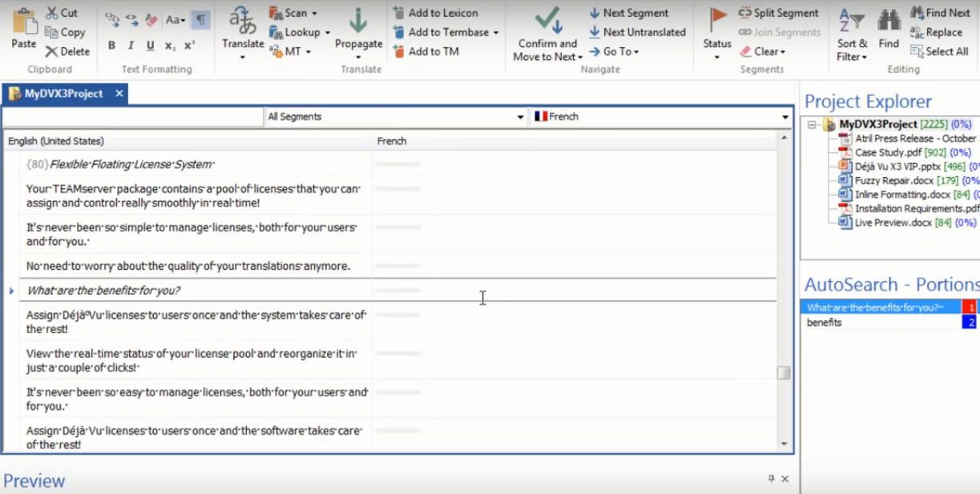The width and height of the screenshot is (980, 494).
Task: Click Find Next in Editing group
Action: click(x=940, y=13)
